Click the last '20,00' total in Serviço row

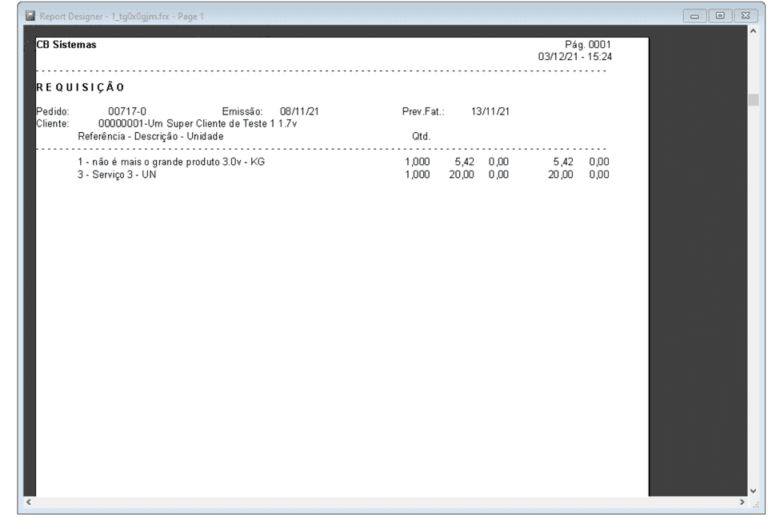point(560,175)
